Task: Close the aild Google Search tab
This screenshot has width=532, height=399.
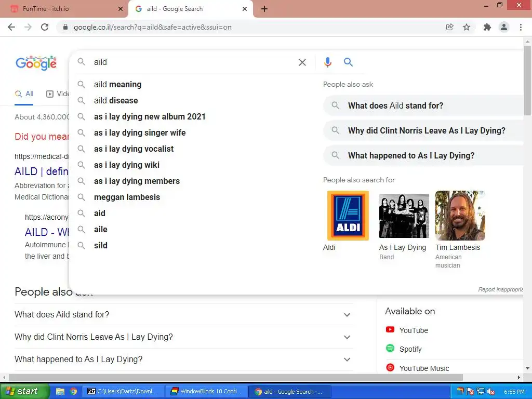Action: (x=245, y=9)
